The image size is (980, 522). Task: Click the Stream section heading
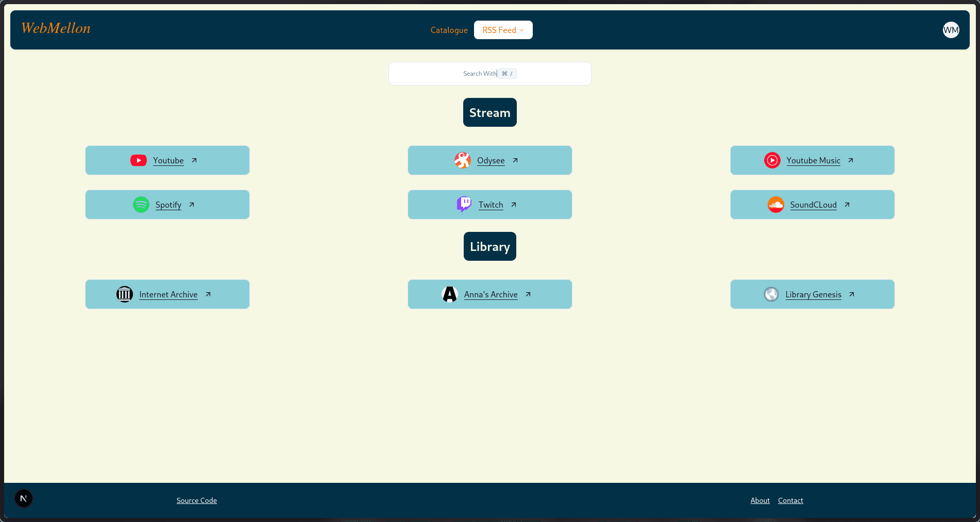[x=490, y=112]
